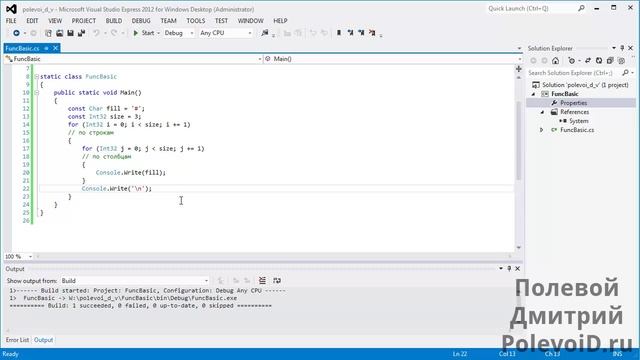Toggle a bookmark with the bookmark icon
The height and width of the screenshot is (360, 640).
click(338, 33)
